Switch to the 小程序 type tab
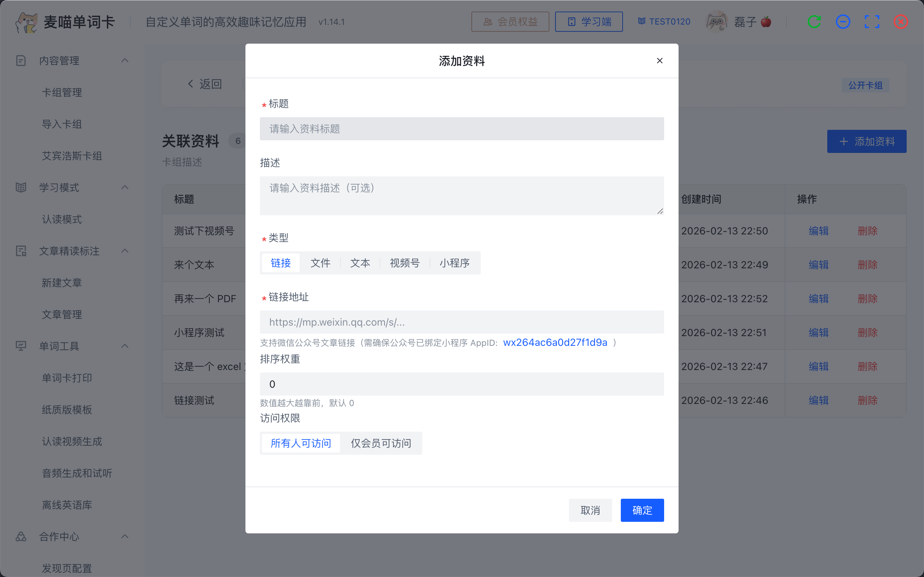The width and height of the screenshot is (924, 577). 454,263
